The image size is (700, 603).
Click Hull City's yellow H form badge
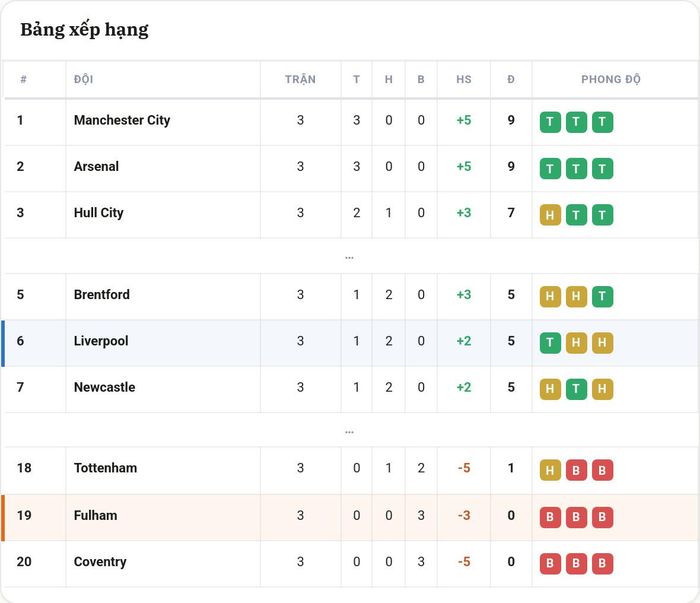[x=550, y=215]
